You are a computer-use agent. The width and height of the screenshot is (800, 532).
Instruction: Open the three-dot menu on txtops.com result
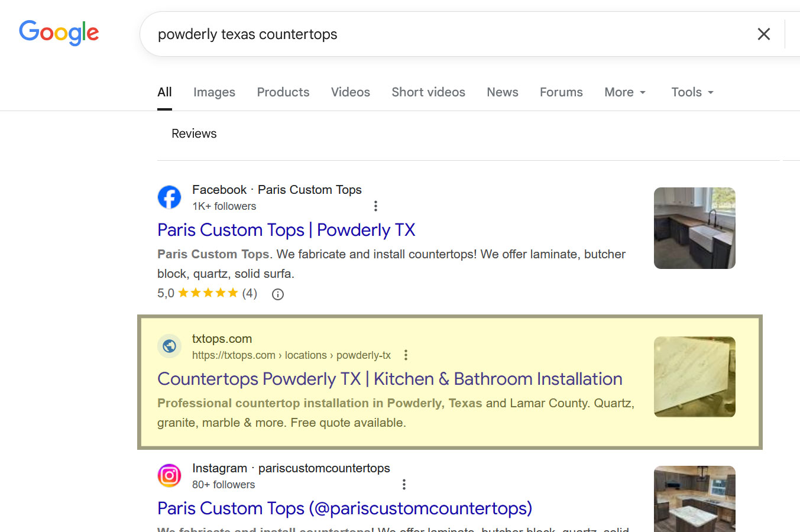tap(406, 355)
